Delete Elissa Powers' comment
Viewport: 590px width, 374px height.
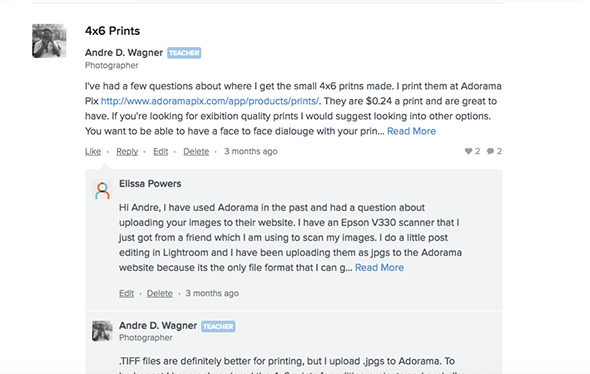pos(160,293)
